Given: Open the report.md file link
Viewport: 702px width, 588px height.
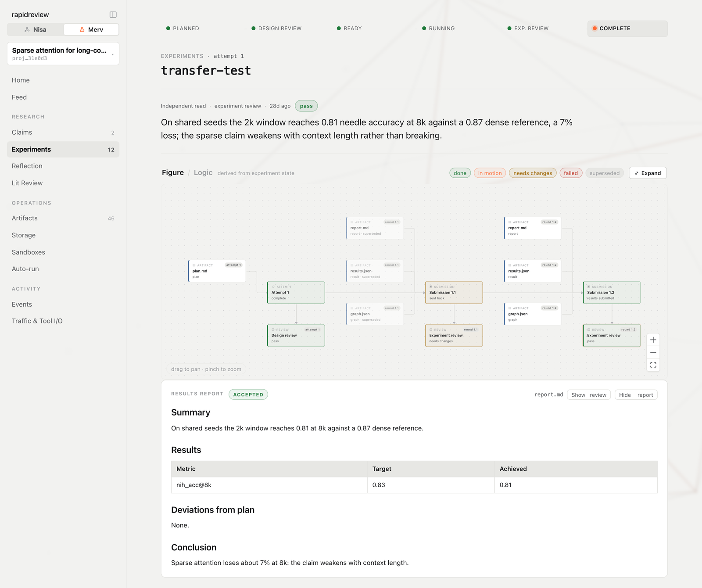Looking at the screenshot, I should pos(548,395).
